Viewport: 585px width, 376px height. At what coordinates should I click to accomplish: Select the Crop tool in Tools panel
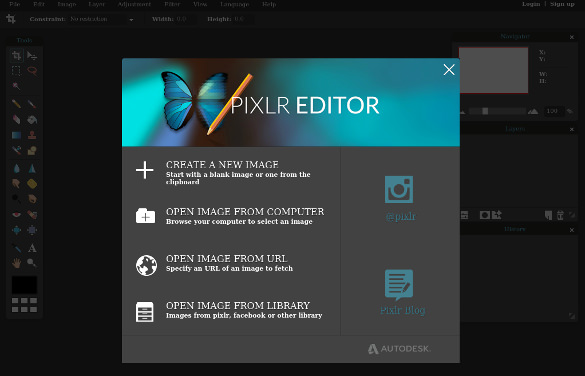point(16,56)
